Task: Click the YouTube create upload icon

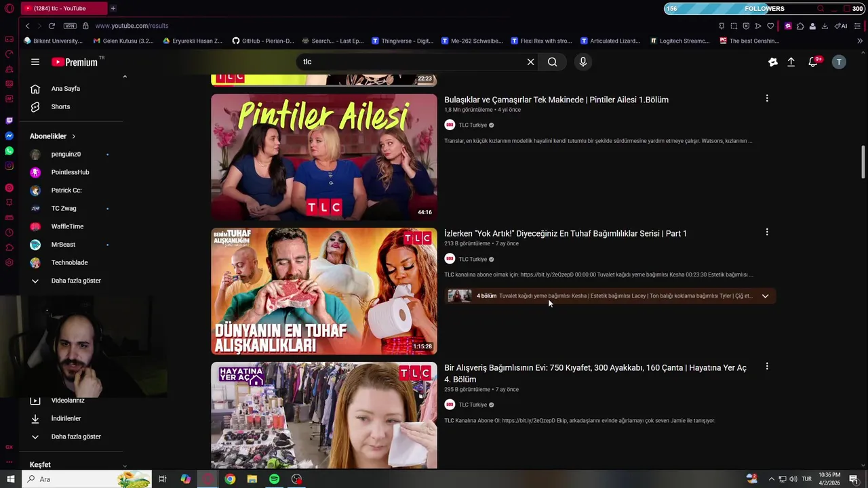Action: pyautogui.click(x=791, y=62)
